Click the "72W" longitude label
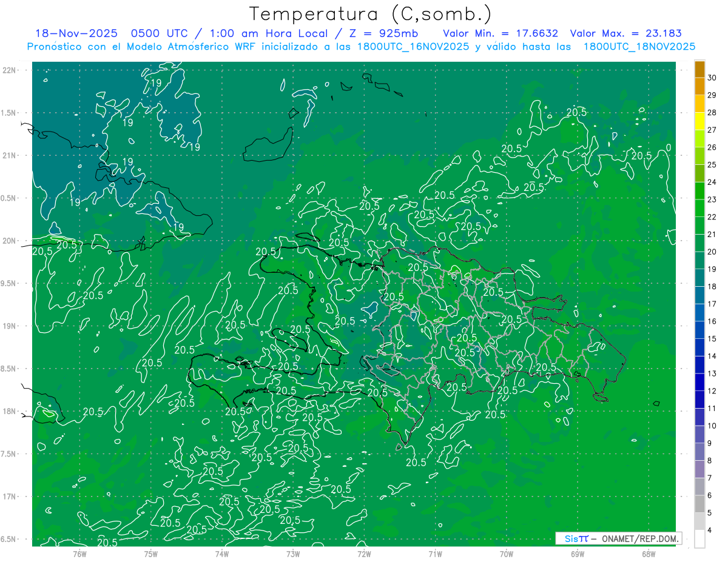Image resolution: width=728 pixels, height=562 pixels. (x=364, y=554)
